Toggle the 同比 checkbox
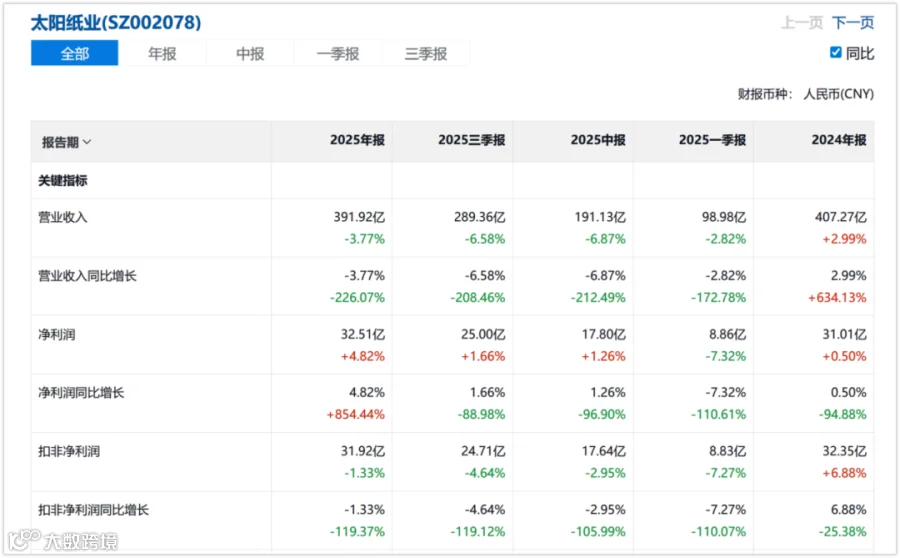Image resolution: width=900 pixels, height=558 pixels. click(x=836, y=53)
